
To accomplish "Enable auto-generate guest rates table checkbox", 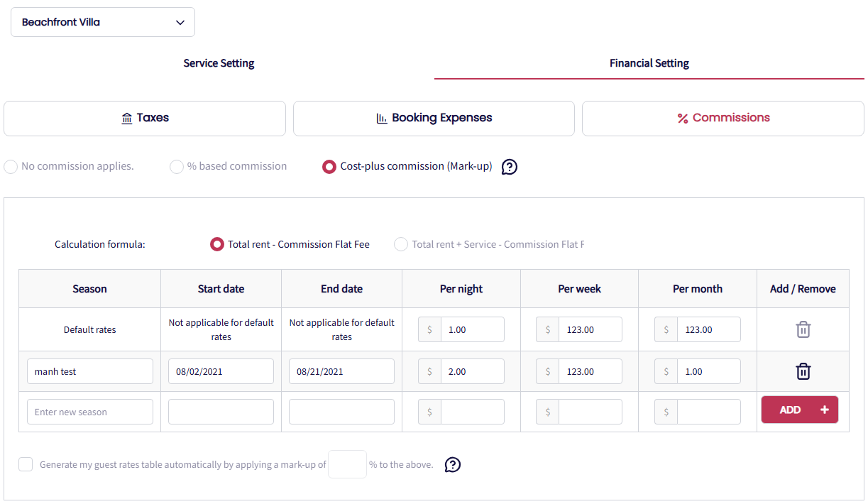I will pyautogui.click(x=26, y=464).
